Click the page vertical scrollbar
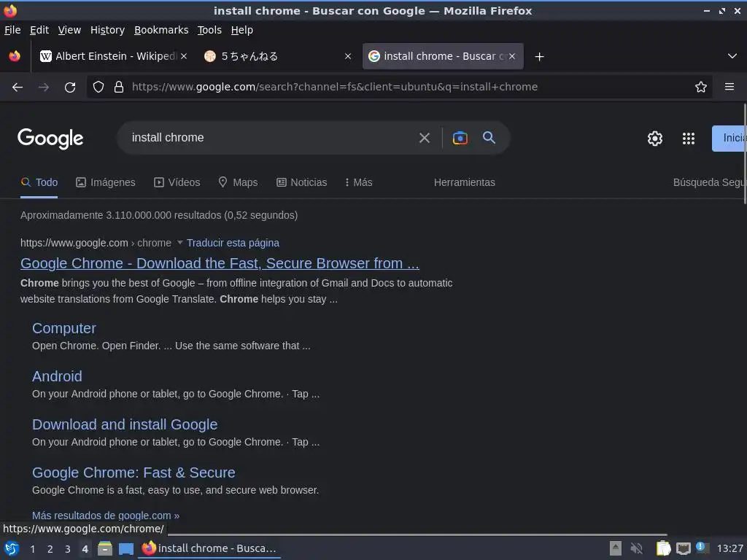 click(744, 153)
